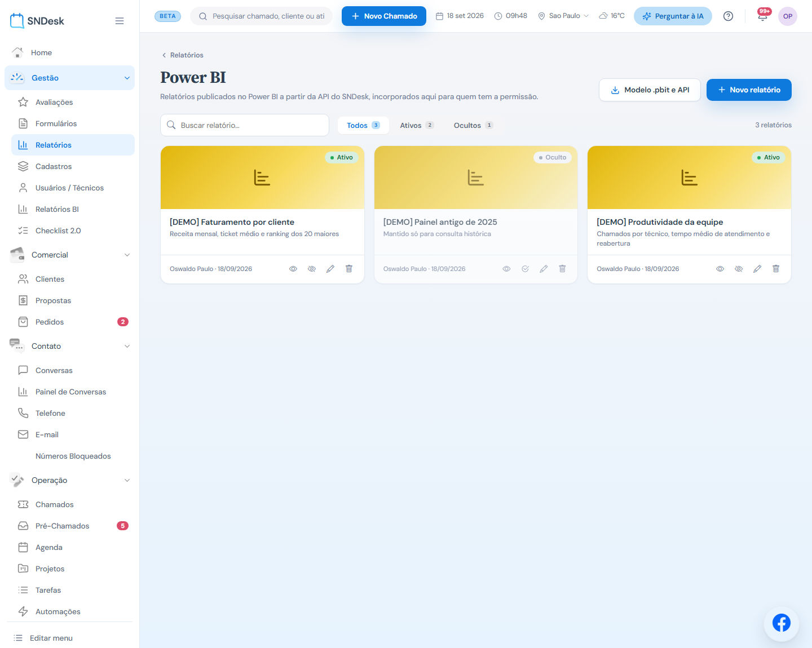Image resolution: width=812 pixels, height=648 pixels.
Task: Switch to the Ocultos tab
Action: [x=474, y=125]
